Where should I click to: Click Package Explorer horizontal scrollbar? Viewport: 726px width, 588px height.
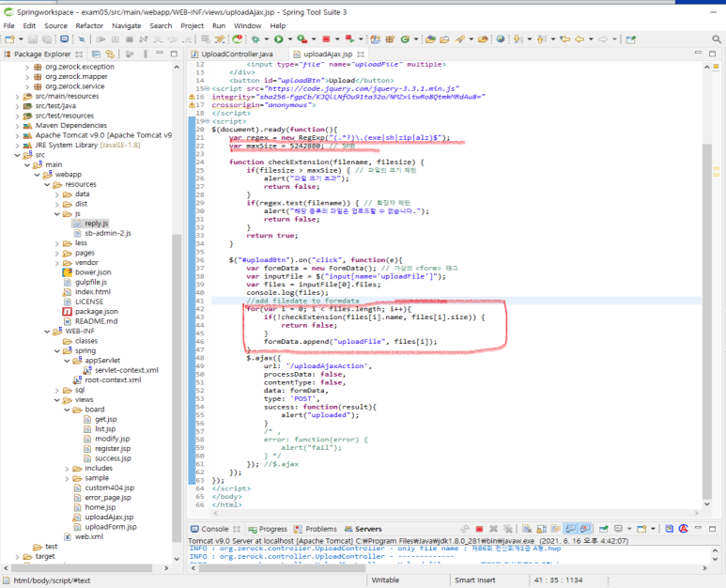tap(82, 568)
